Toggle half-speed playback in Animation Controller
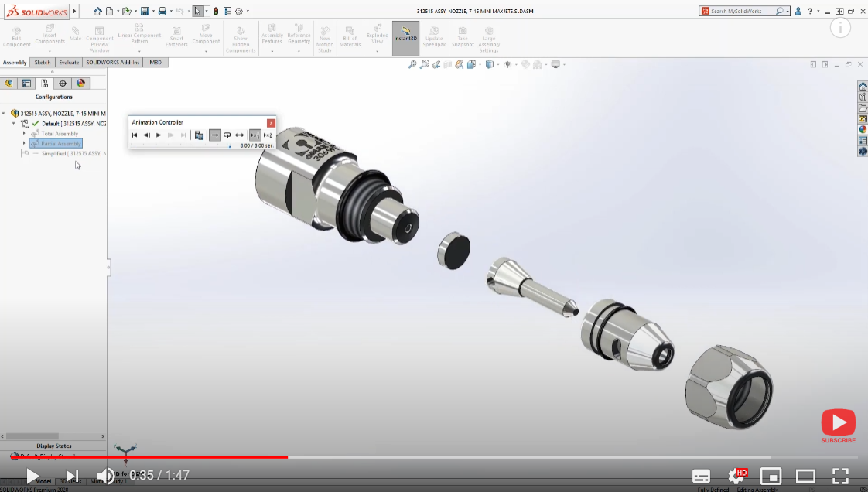Image resolution: width=868 pixels, height=492 pixels. point(255,135)
